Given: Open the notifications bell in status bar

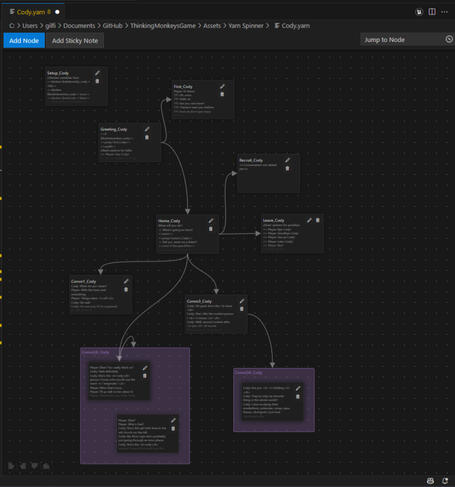Looking at the screenshot, I should pos(445,481).
